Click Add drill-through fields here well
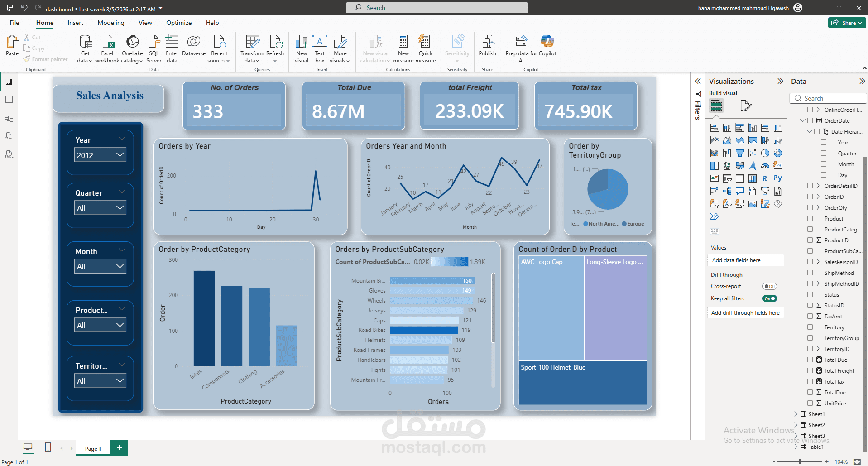The height and width of the screenshot is (466, 868). (x=745, y=313)
